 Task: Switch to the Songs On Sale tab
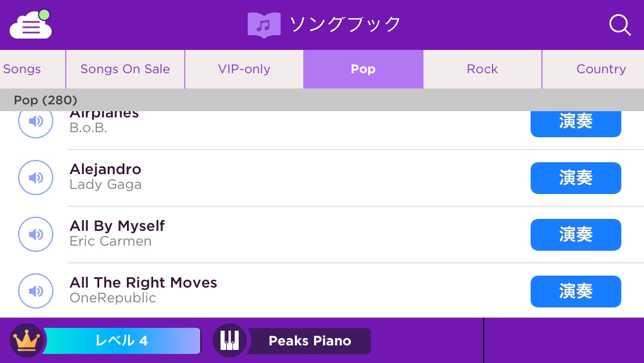click(125, 69)
